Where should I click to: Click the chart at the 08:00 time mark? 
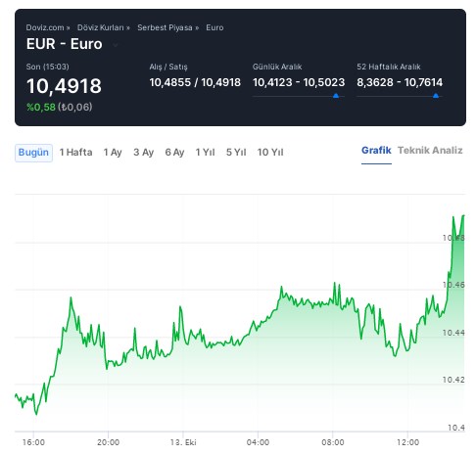click(333, 442)
